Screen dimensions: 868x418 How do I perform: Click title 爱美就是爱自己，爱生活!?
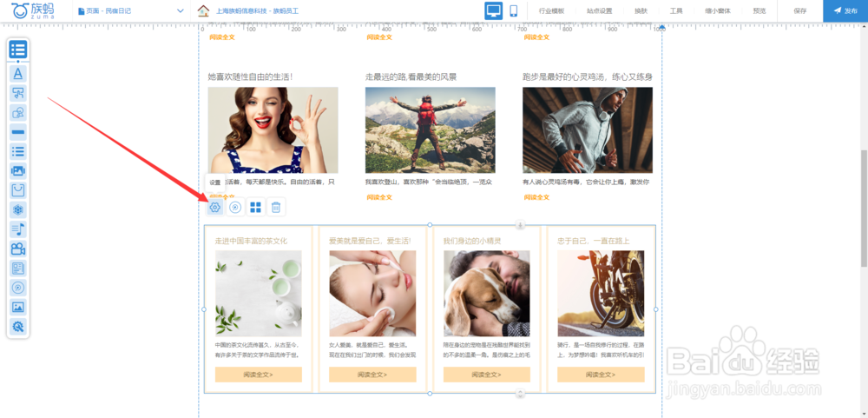[x=371, y=242]
